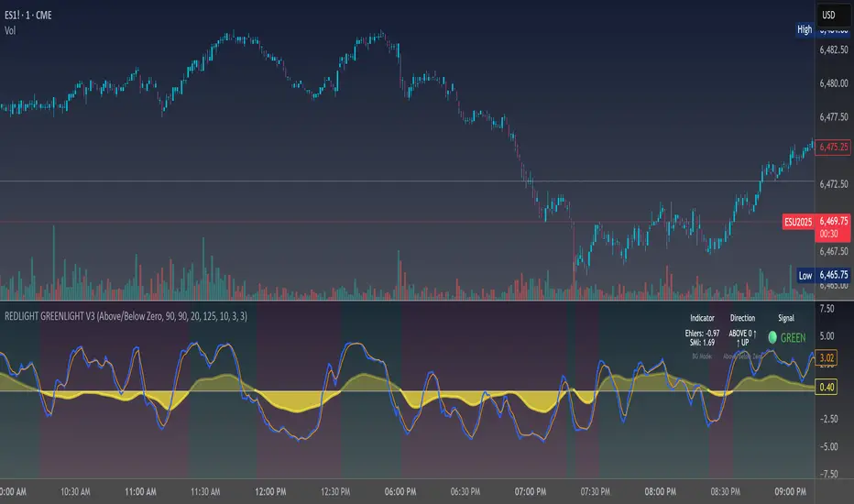Click the red-outlined 6,475.25 price label
Image resolution: width=854 pixels, height=504 pixels.
point(833,148)
